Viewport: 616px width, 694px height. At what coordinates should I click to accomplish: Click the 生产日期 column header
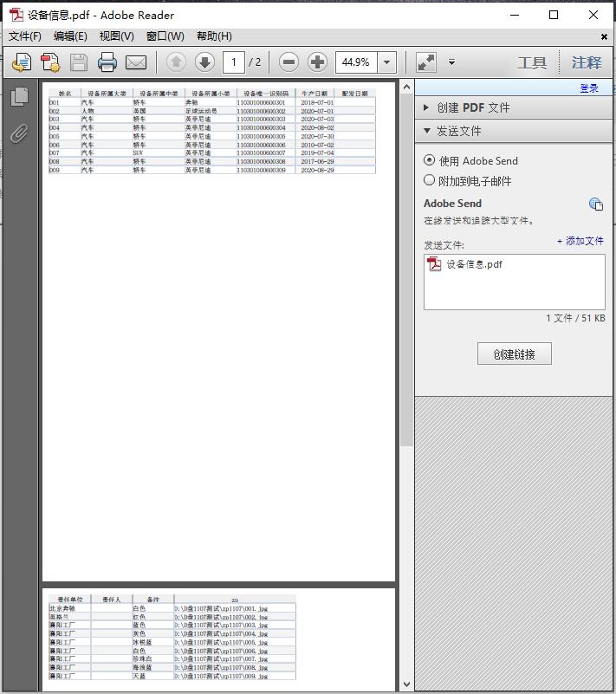coord(314,94)
